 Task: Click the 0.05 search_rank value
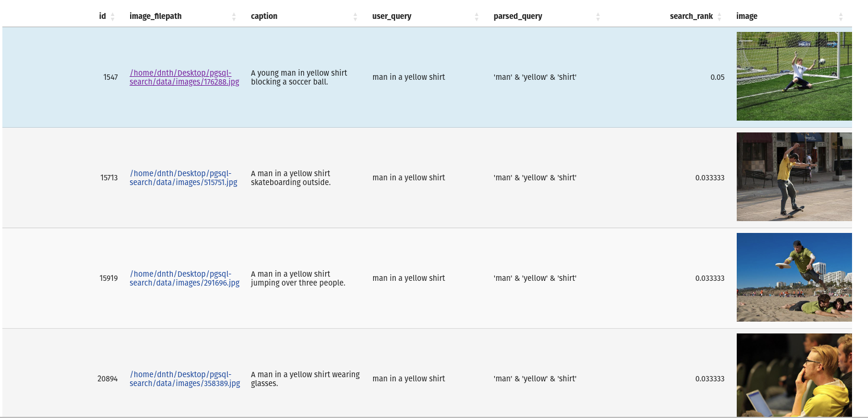pyautogui.click(x=717, y=77)
